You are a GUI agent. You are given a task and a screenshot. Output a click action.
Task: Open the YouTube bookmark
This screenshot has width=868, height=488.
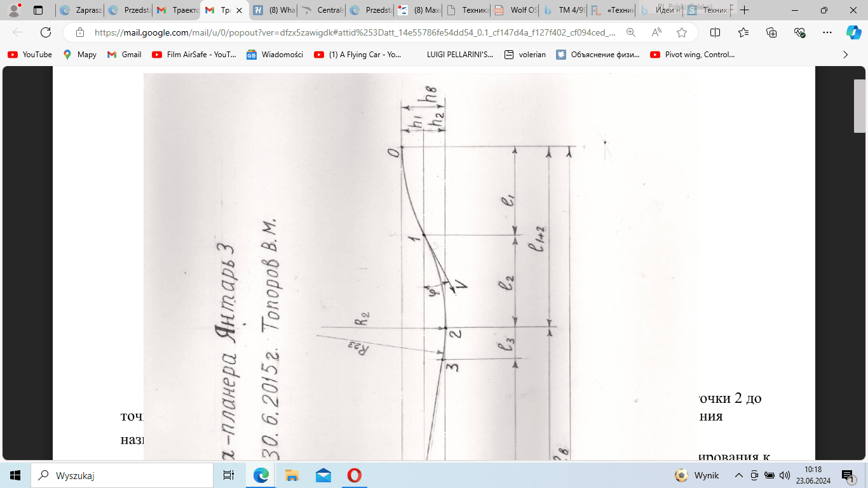[x=30, y=55]
